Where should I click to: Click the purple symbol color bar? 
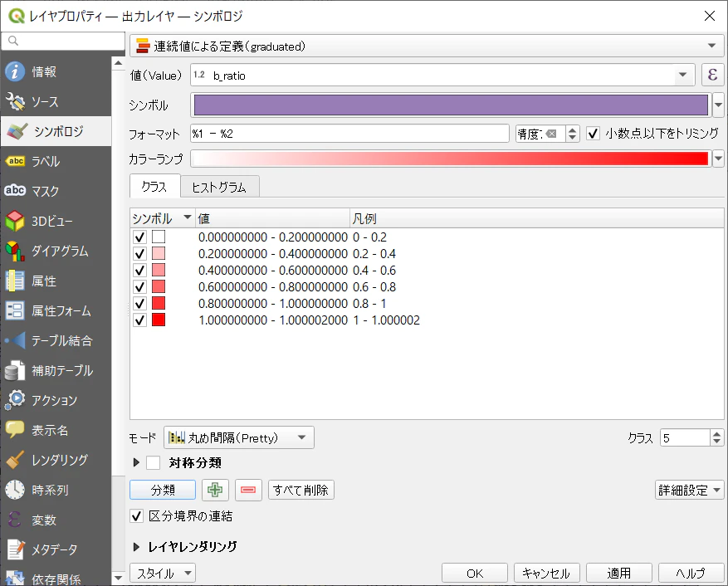point(451,105)
